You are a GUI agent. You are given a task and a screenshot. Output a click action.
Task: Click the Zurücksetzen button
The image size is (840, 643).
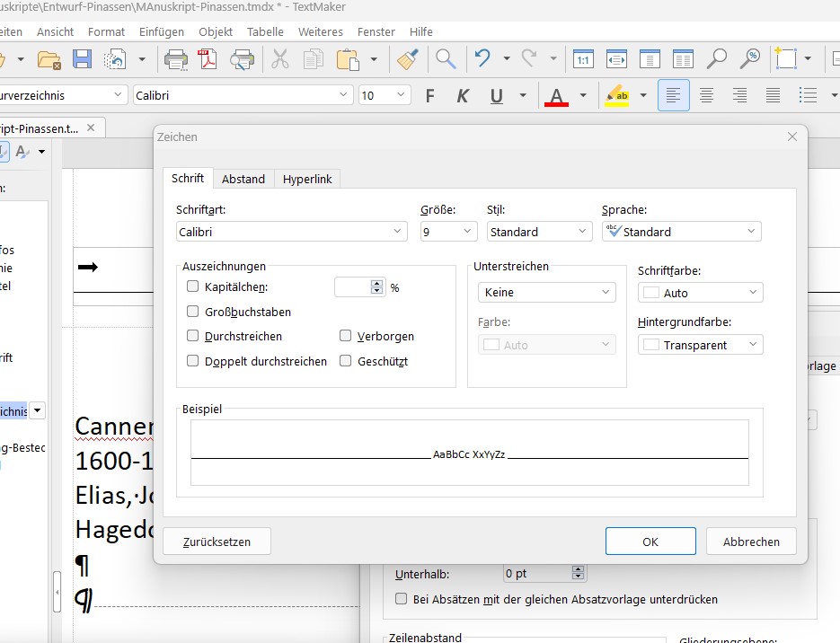tap(217, 542)
